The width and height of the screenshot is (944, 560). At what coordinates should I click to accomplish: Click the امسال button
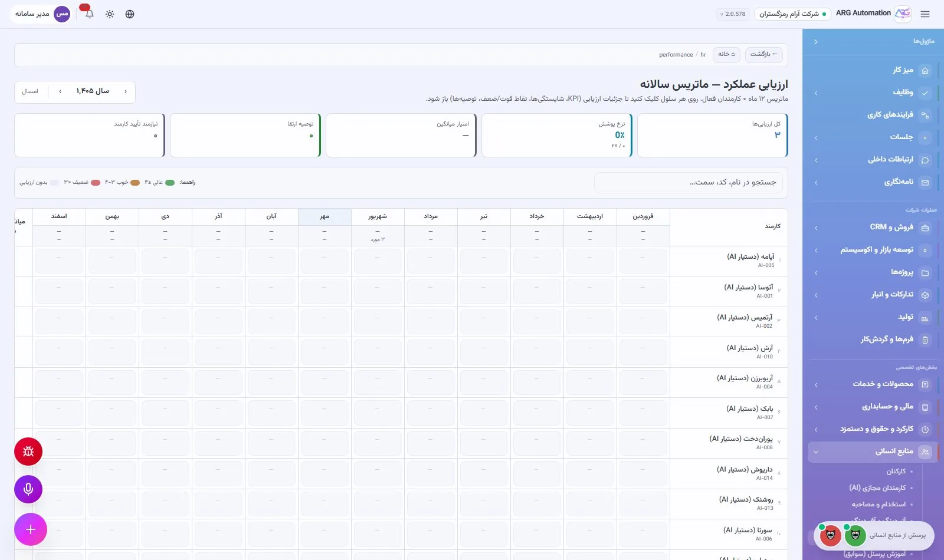(x=30, y=91)
